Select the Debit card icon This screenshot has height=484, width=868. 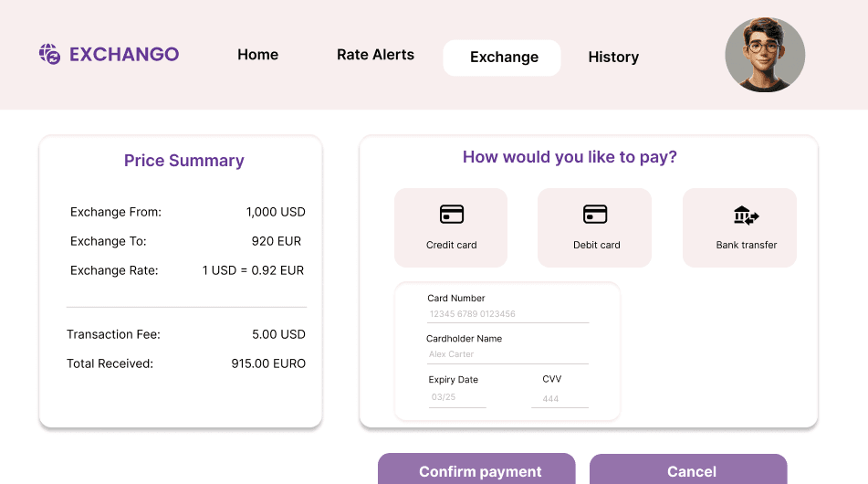(x=595, y=215)
